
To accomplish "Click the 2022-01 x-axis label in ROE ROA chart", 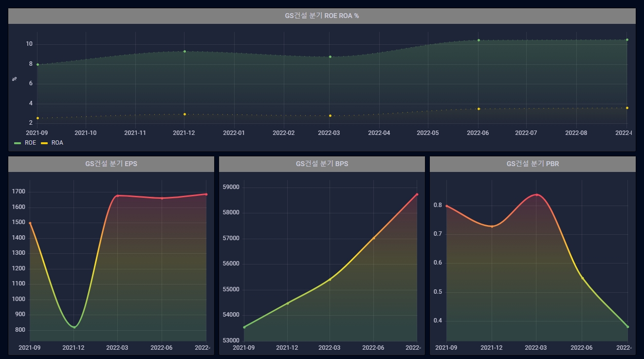I will (234, 132).
